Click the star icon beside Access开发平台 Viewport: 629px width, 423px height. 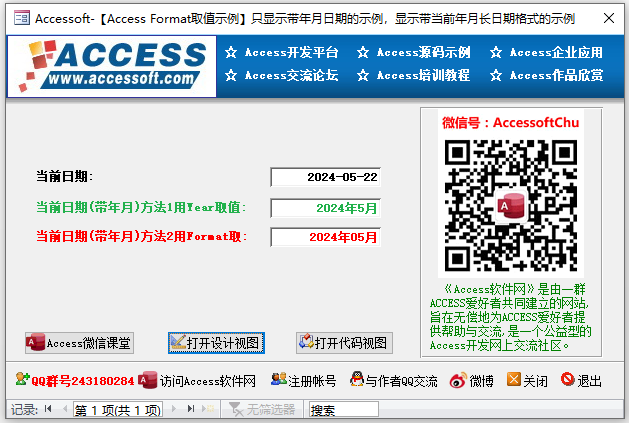point(231,52)
